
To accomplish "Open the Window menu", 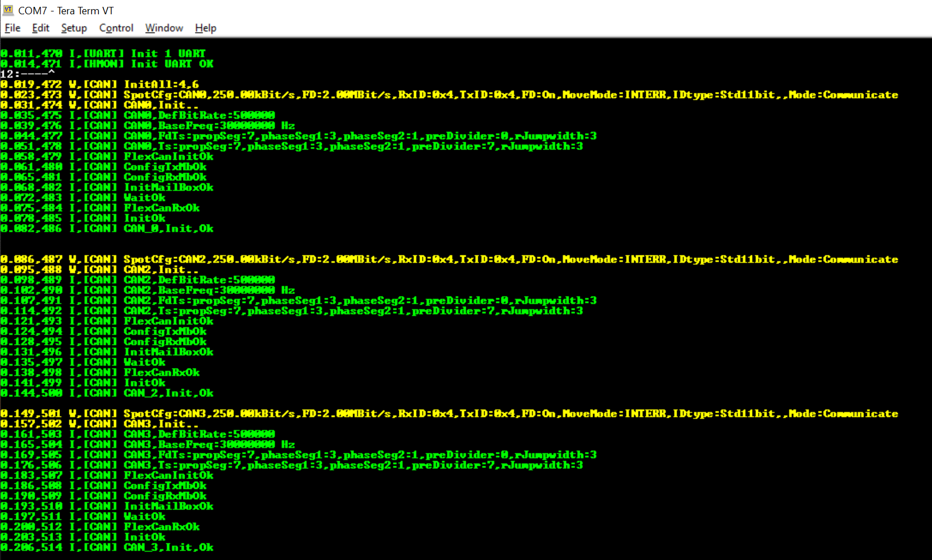I will click(164, 28).
